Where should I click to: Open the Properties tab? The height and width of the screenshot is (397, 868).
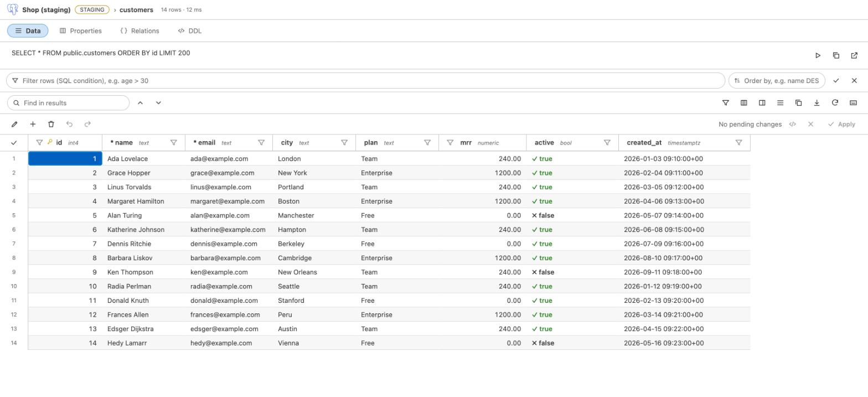(x=81, y=31)
